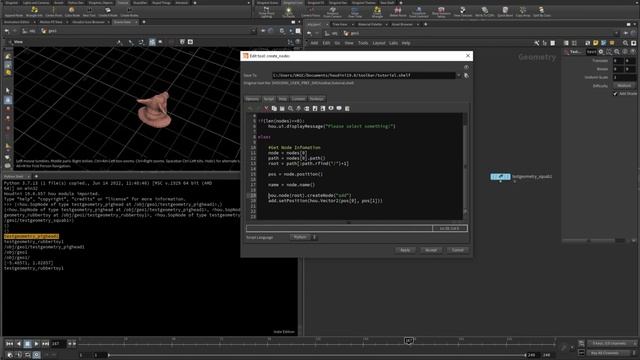Switch to the Motion FX View pane tab
This screenshot has width=640, height=360.
[51, 22]
